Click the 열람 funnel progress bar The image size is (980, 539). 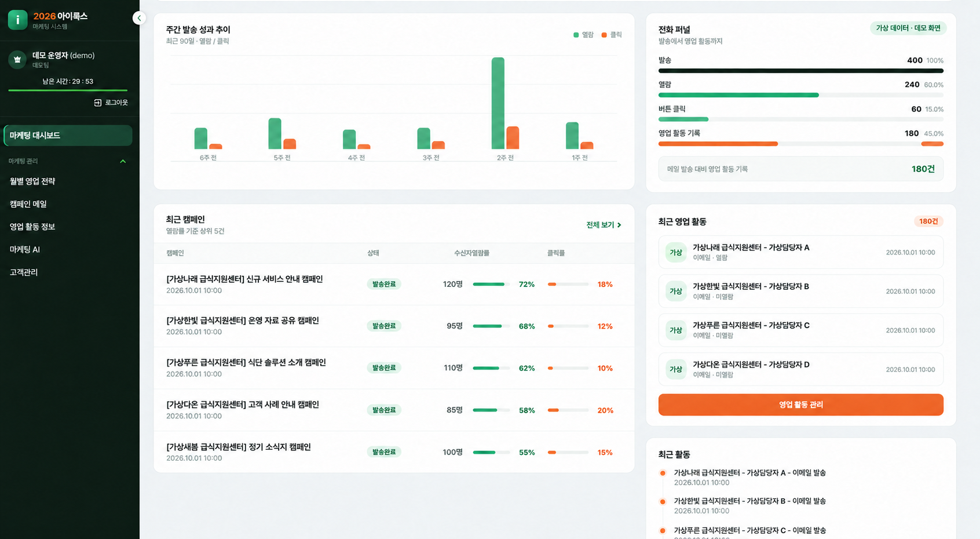[800, 95]
